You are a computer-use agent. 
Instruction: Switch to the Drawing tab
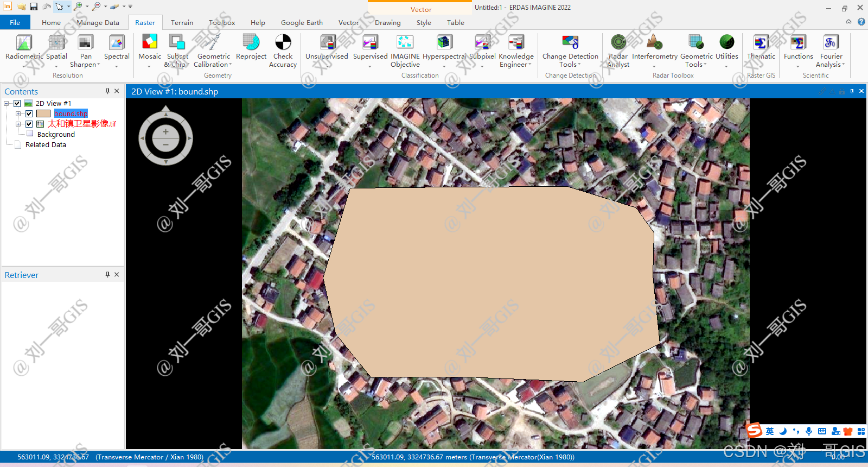coord(387,22)
